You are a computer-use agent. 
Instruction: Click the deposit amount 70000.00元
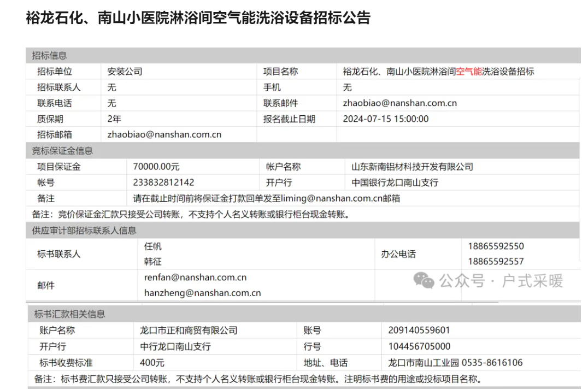click(156, 167)
